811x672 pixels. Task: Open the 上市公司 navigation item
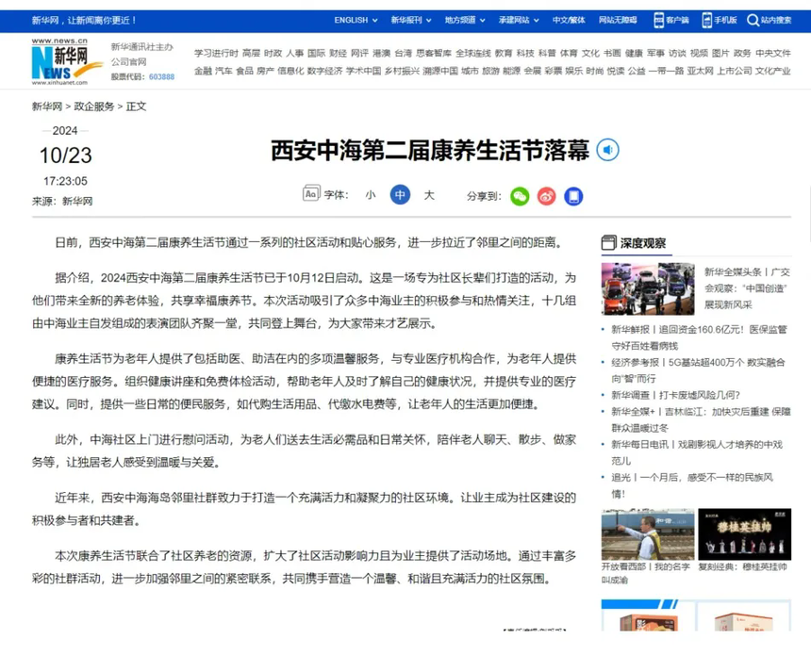click(x=734, y=71)
